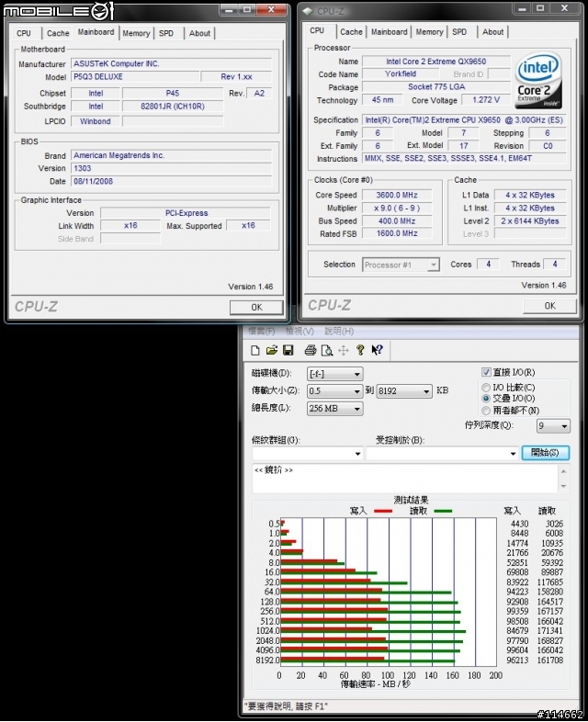Select the 交疊 I/O(O) radio button

point(486,399)
